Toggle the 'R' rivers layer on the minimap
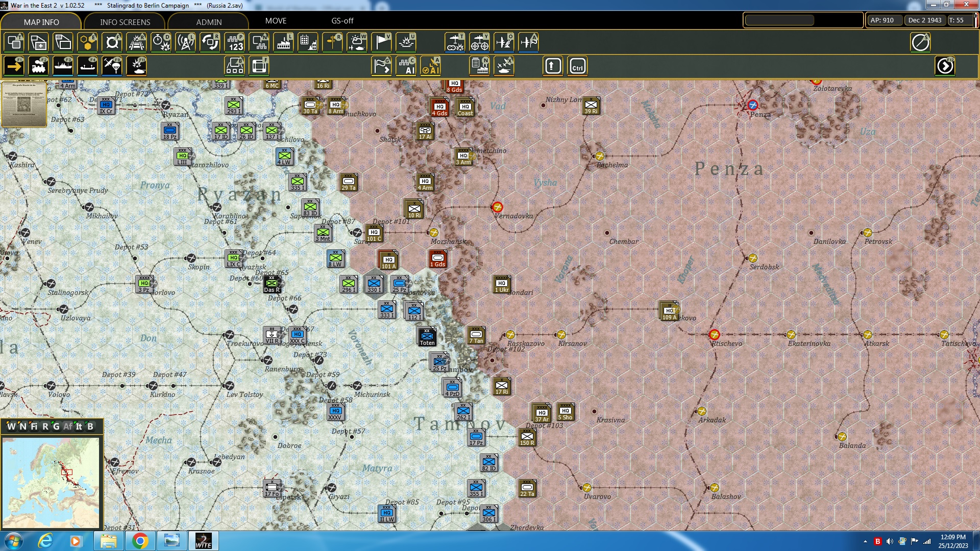This screenshot has width=980, height=551. coord(46,427)
